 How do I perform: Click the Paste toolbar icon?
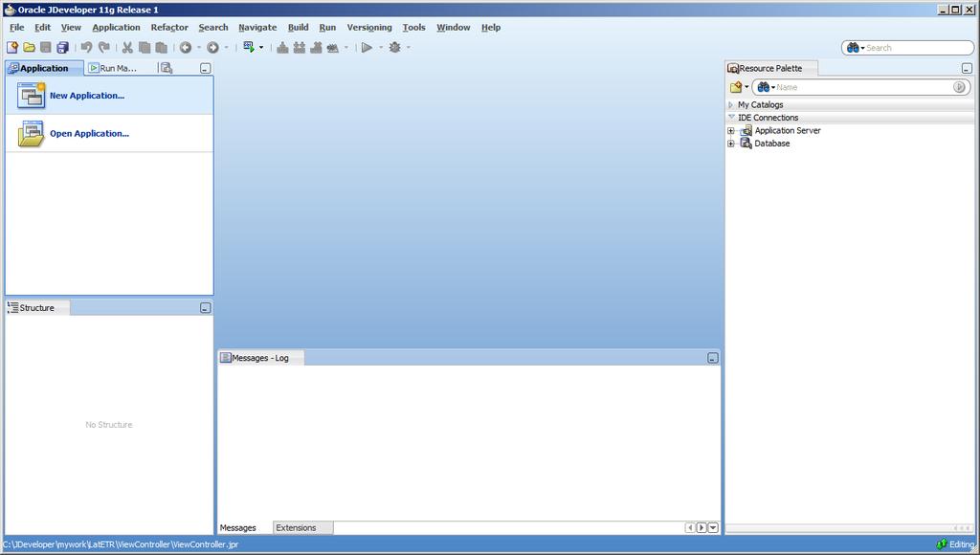click(x=161, y=48)
